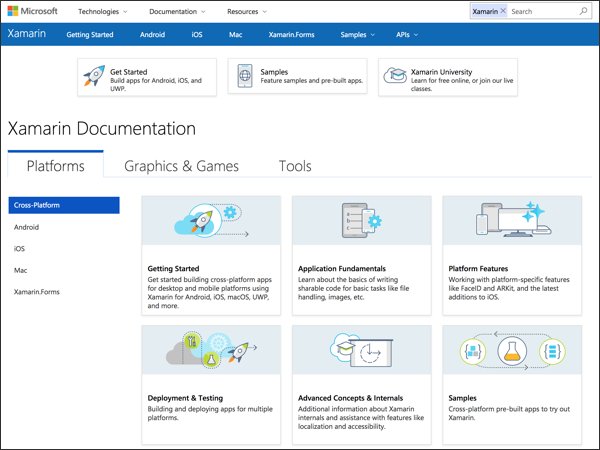Click the Platform Features heading
This screenshot has width=600, height=450.
tap(478, 268)
